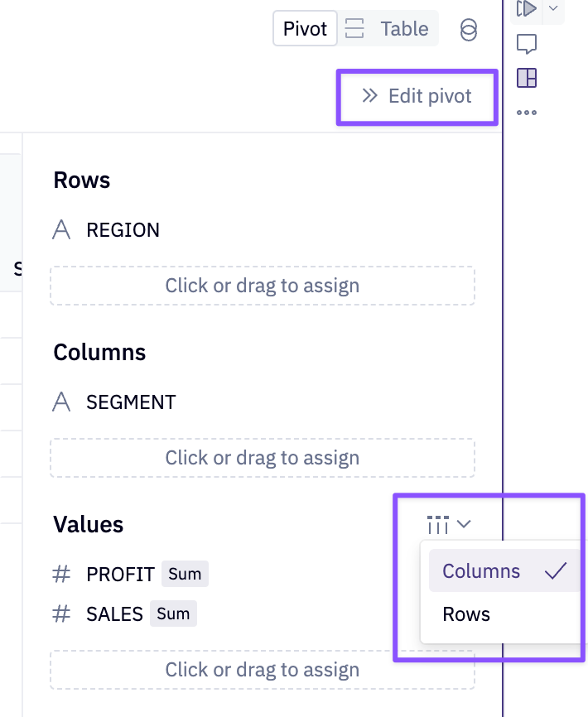Screen dimensions: 588x717
Task: Click the SEGMENT column field
Action: tap(131, 402)
